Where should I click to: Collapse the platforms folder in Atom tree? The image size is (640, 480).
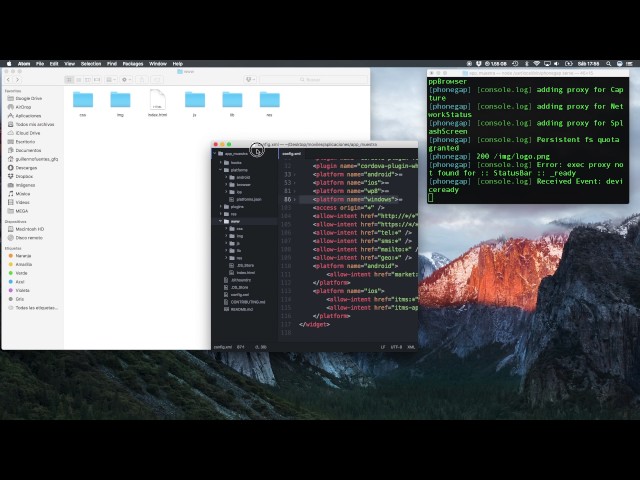pyautogui.click(x=221, y=170)
